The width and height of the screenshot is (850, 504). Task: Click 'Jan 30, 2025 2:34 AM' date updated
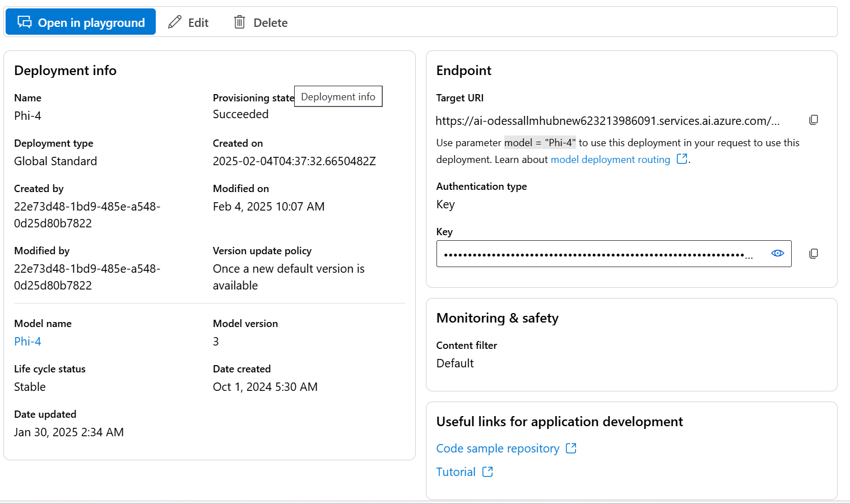69,432
